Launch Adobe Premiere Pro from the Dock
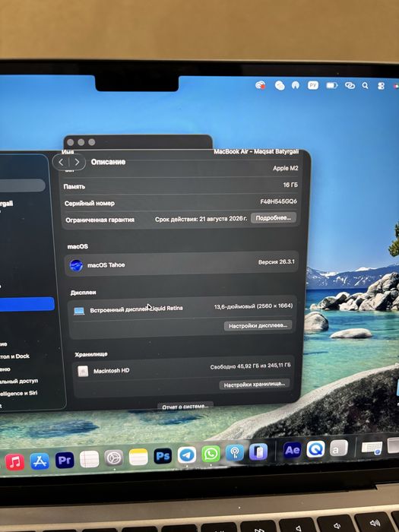Screen dimensions: 399x532 coord(65,461)
